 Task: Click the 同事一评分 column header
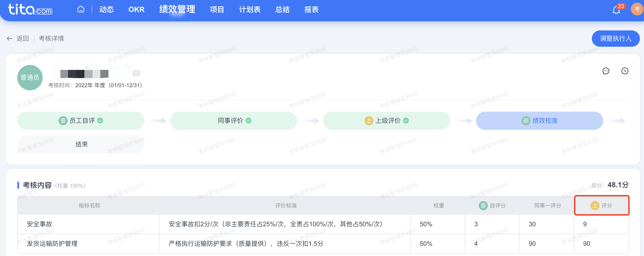pos(548,205)
